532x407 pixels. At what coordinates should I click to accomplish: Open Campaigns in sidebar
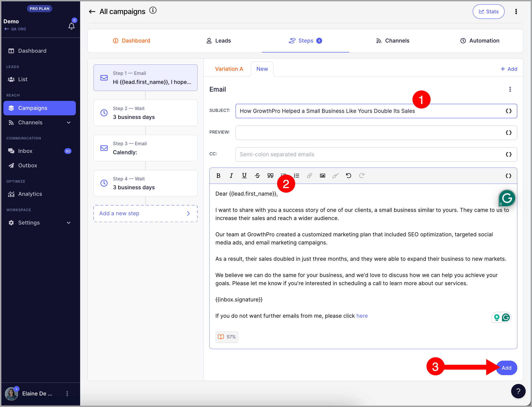40,108
